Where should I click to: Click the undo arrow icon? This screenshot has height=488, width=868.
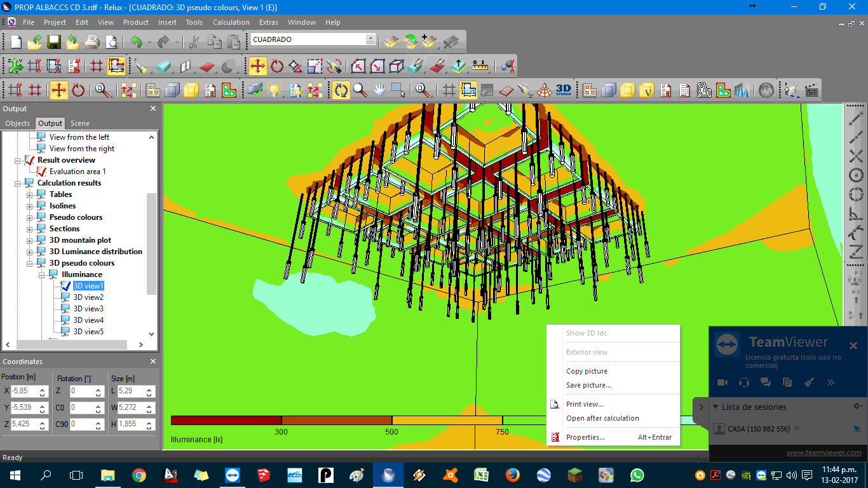coord(136,42)
